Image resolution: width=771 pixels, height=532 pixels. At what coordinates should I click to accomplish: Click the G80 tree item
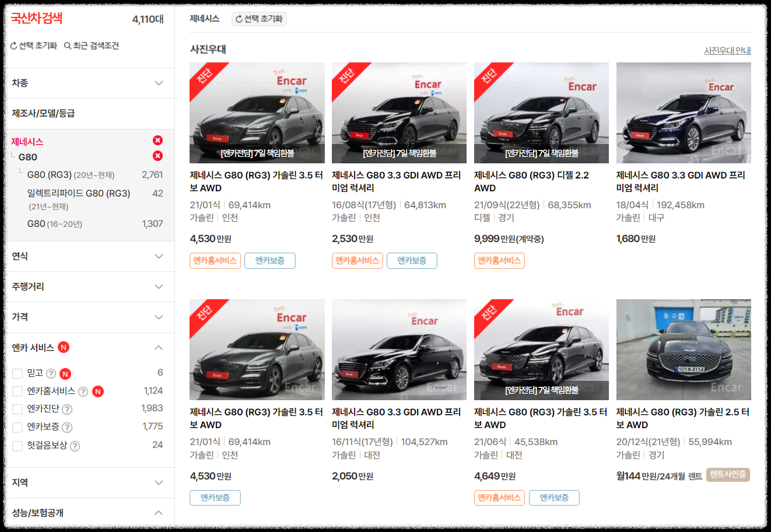click(x=28, y=157)
